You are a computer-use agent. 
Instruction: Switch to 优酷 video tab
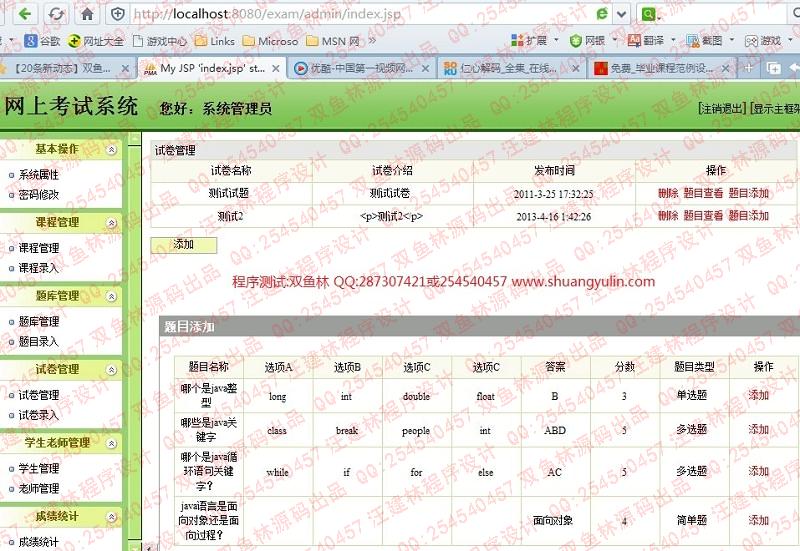(x=361, y=68)
